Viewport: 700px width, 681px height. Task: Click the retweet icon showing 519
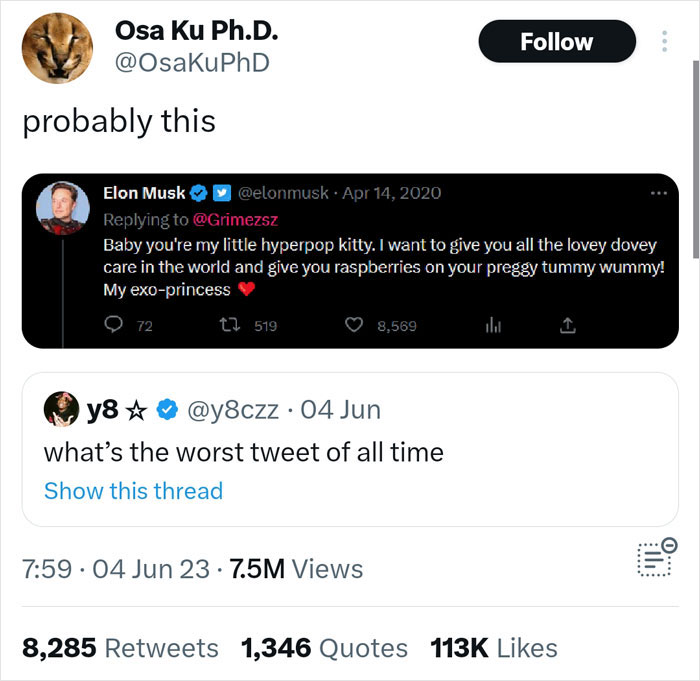227,325
